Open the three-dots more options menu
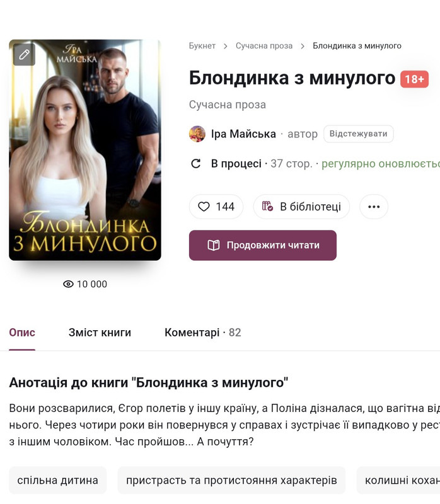This screenshot has width=440, height=504. (374, 207)
